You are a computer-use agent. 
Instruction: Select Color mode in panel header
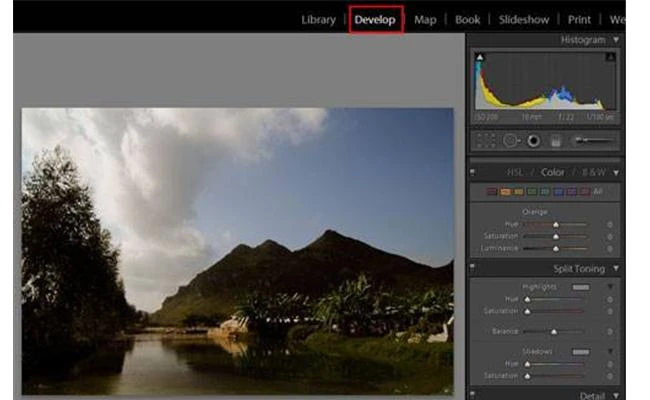(553, 172)
